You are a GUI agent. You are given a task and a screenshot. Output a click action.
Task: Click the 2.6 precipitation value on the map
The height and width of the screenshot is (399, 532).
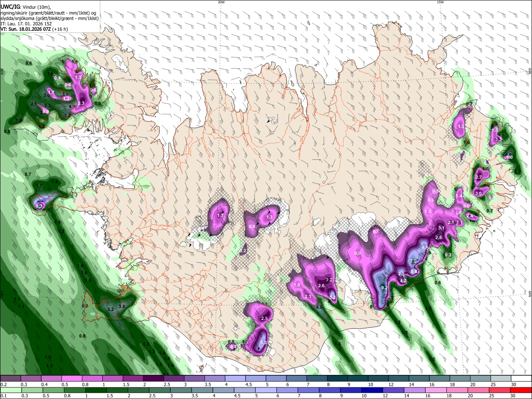(321, 286)
